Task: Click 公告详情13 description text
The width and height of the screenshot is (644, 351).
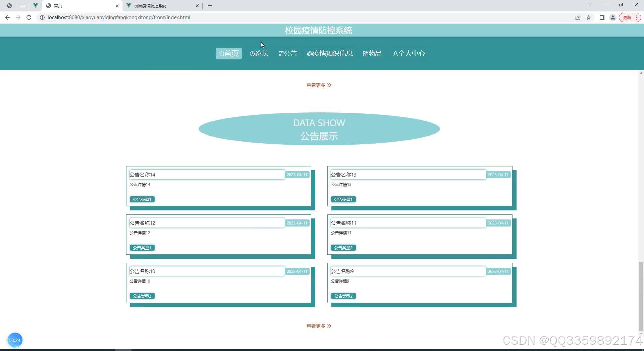Action: pos(341,185)
